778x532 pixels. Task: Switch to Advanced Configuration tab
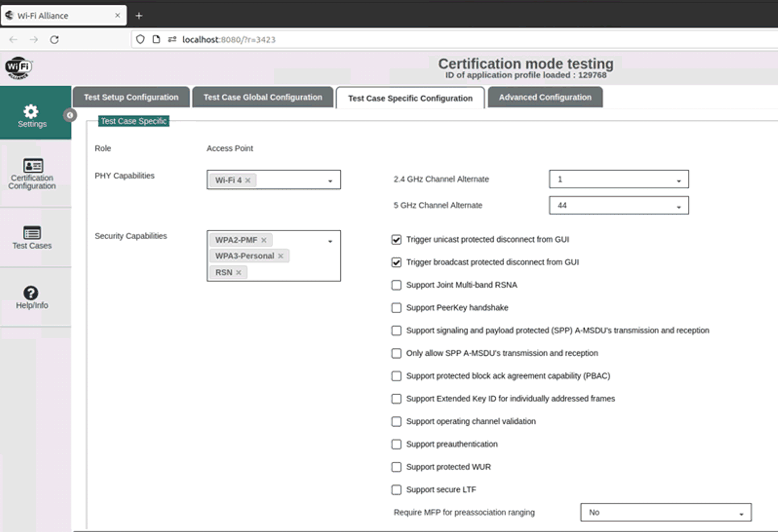click(545, 97)
